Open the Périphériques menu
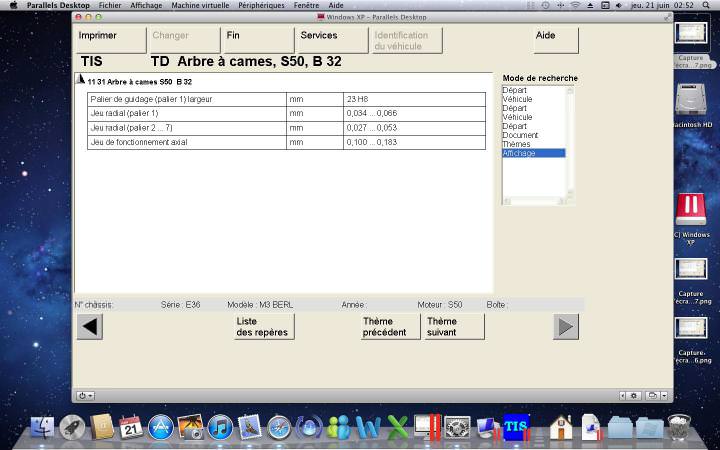This screenshot has height=450, width=720. (261, 6)
